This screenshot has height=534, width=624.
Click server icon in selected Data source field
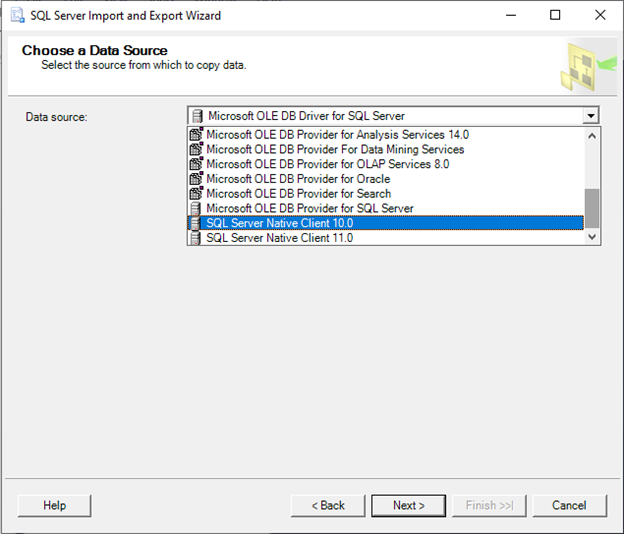tap(197, 116)
